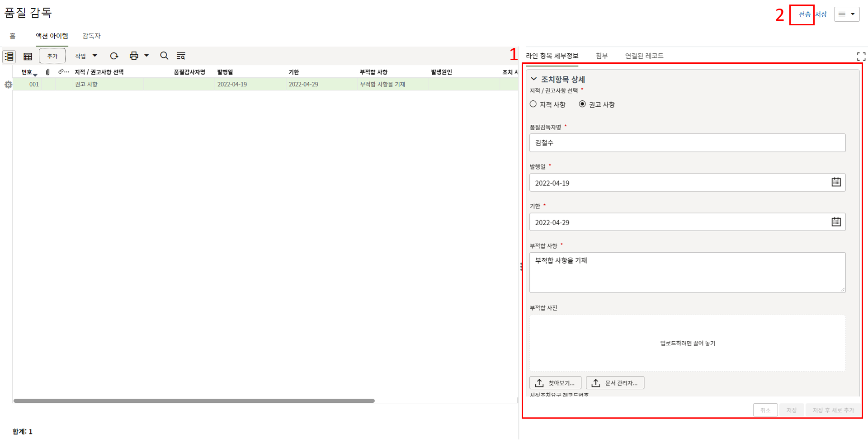The image size is (868, 443).
Task: Click the row settings gear icon
Action: [8, 85]
